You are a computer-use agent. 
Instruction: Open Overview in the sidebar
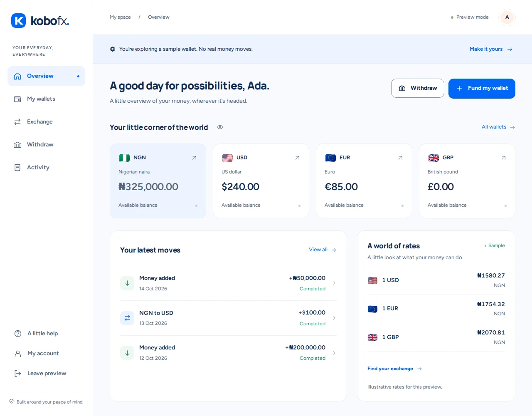(46, 76)
